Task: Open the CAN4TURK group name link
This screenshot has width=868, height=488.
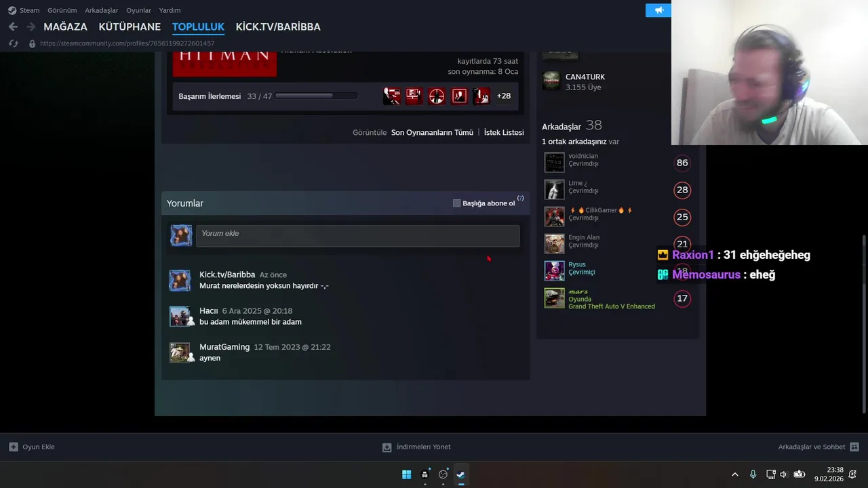Action: [x=585, y=77]
